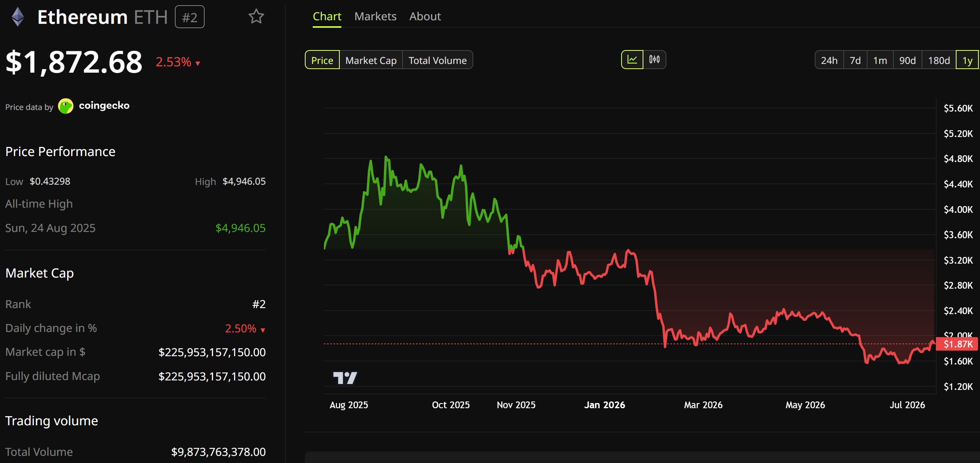This screenshot has width=980, height=463.
Task: Click the red price-down arrow beside 2.53%
Action: (198, 64)
